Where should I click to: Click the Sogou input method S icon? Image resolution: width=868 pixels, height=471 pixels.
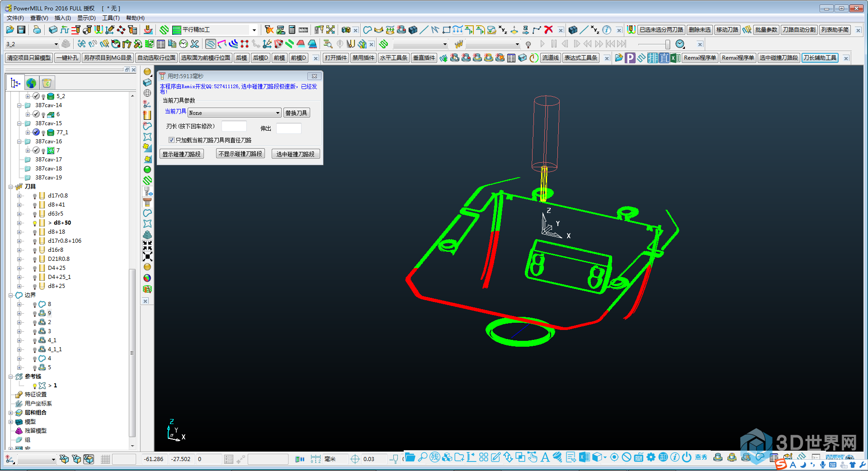(781, 464)
